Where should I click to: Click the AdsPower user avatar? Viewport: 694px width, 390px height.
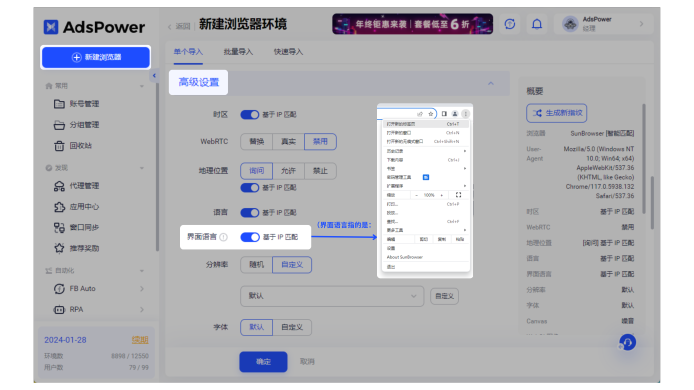click(x=570, y=24)
